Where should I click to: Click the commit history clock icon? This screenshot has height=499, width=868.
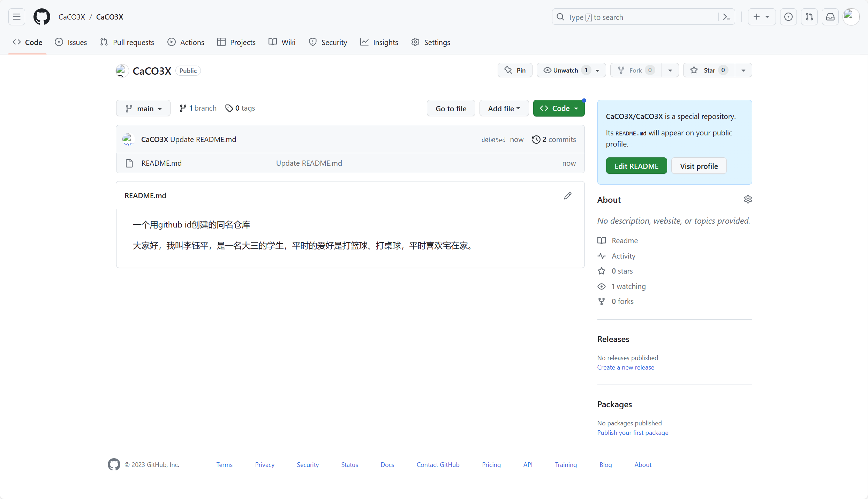point(536,139)
